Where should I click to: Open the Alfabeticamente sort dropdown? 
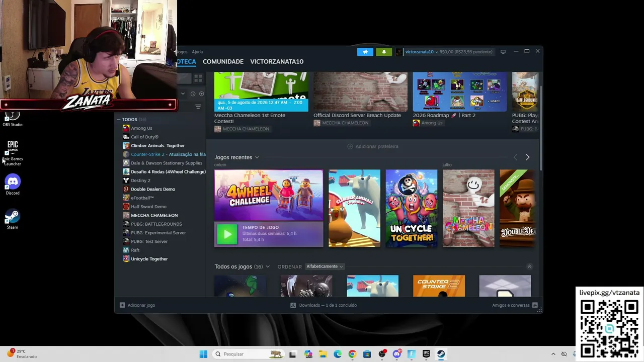tap(325, 266)
